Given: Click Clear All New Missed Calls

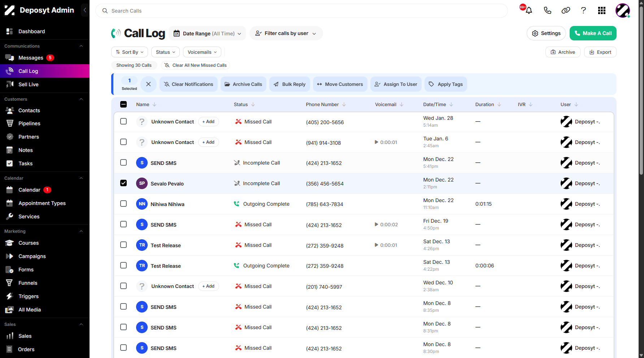Looking at the screenshot, I should tap(195, 65).
